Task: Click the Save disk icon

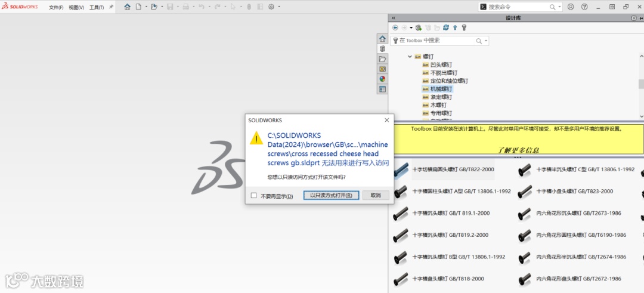Action: 169,7
